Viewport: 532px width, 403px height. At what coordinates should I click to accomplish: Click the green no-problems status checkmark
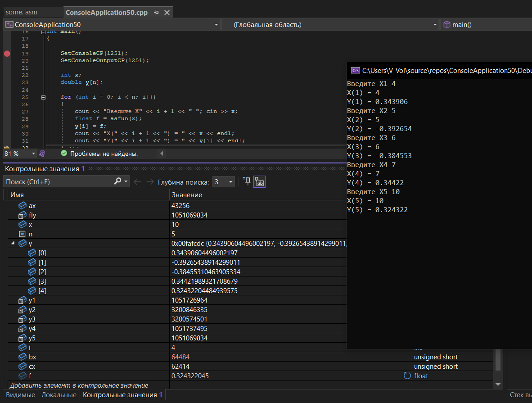(63, 154)
